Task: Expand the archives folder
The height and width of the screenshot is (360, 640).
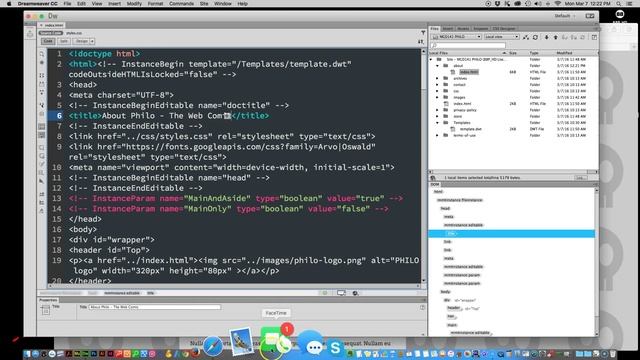Action: [x=437, y=78]
